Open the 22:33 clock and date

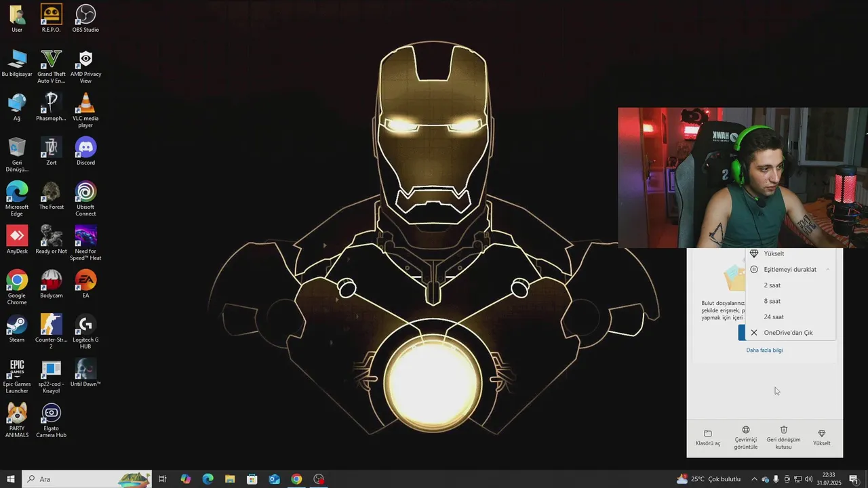(x=828, y=479)
